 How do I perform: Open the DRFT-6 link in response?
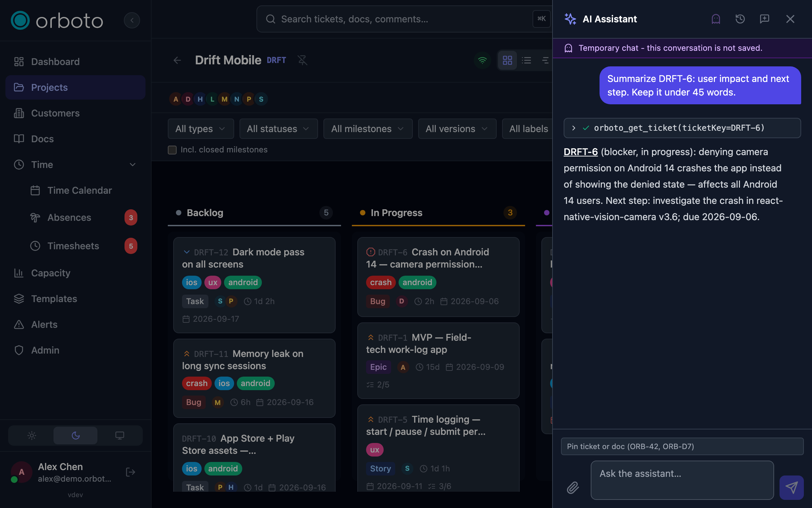[x=581, y=152]
